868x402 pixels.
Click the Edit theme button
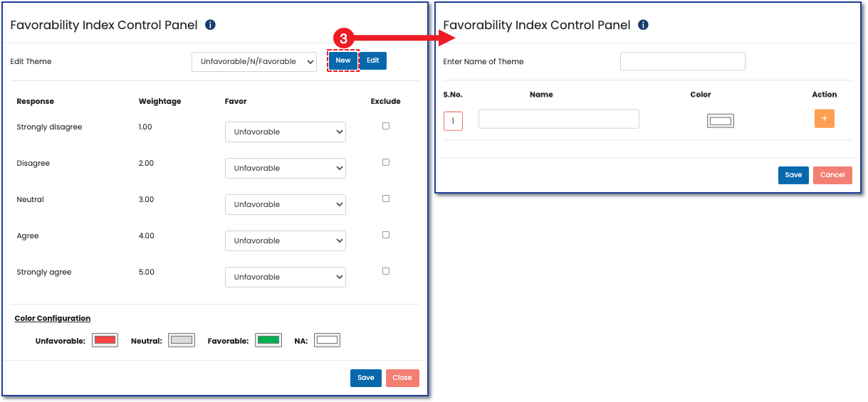coord(373,60)
